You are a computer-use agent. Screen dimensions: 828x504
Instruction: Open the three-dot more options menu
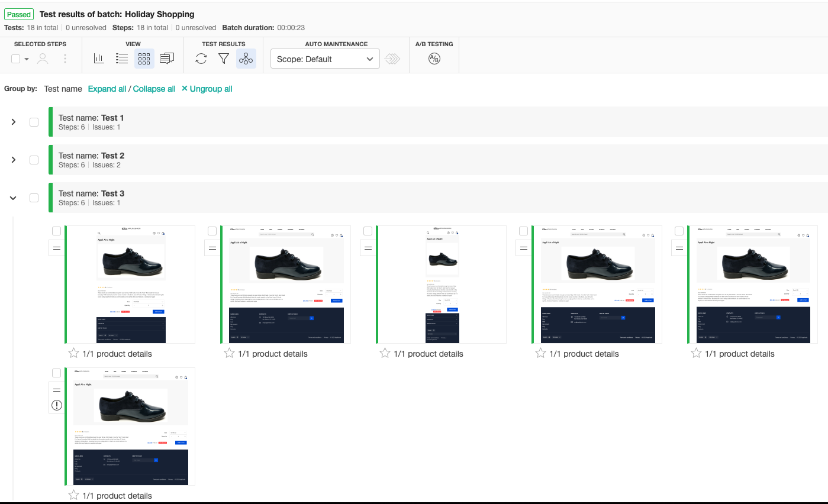[x=65, y=59]
